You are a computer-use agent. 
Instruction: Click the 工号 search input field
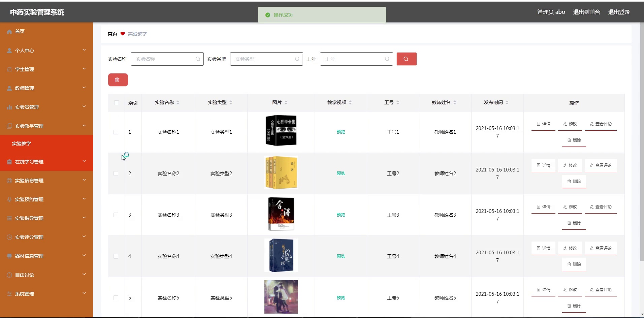tap(356, 59)
